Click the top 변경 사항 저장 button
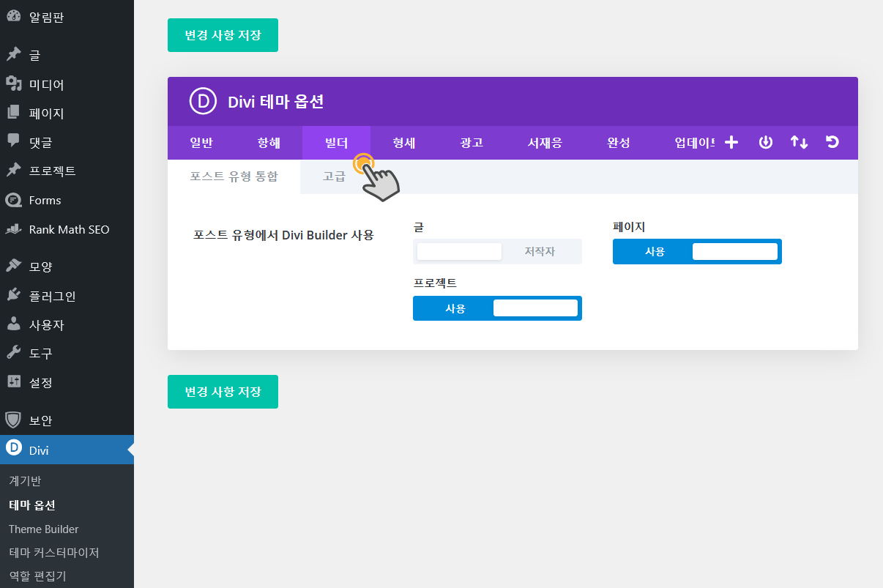 coord(223,34)
